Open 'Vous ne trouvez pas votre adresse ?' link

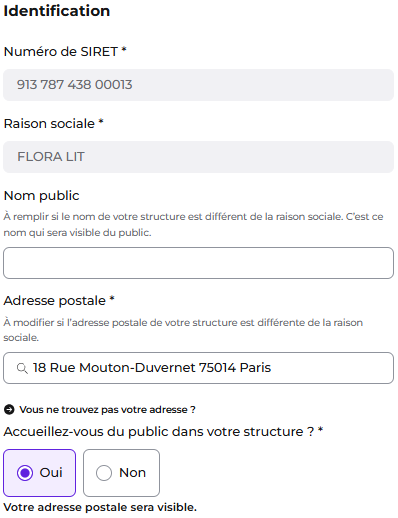[107, 409]
